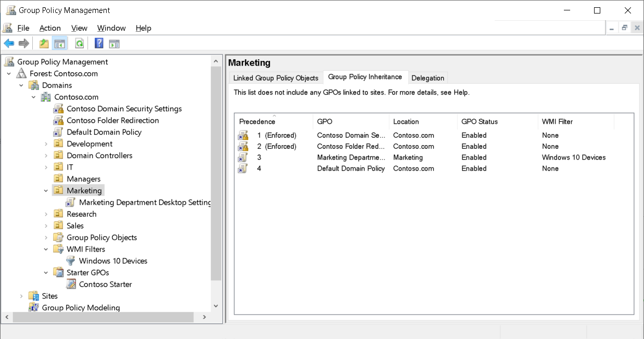The height and width of the screenshot is (339, 644).
Task: Click the Forward navigation arrow in toolbar
Action: [x=23, y=43]
